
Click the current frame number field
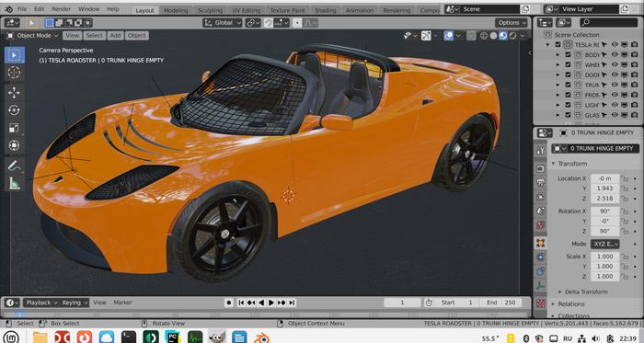(403, 303)
